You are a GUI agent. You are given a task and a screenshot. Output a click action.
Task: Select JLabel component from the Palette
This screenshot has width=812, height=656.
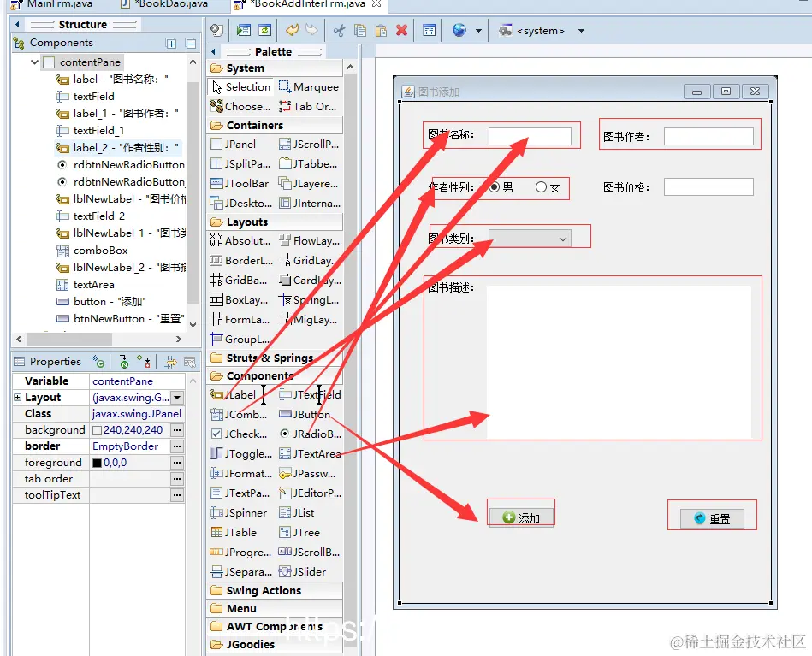click(234, 394)
